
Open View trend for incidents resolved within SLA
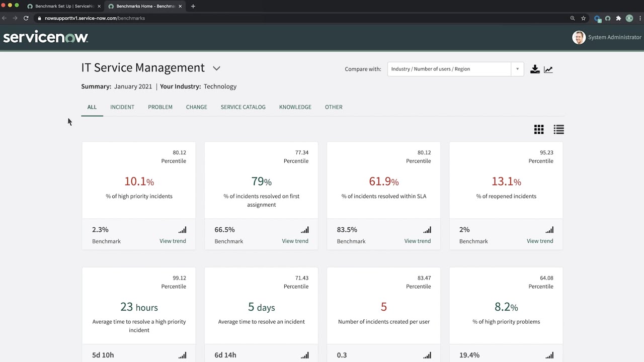(417, 241)
